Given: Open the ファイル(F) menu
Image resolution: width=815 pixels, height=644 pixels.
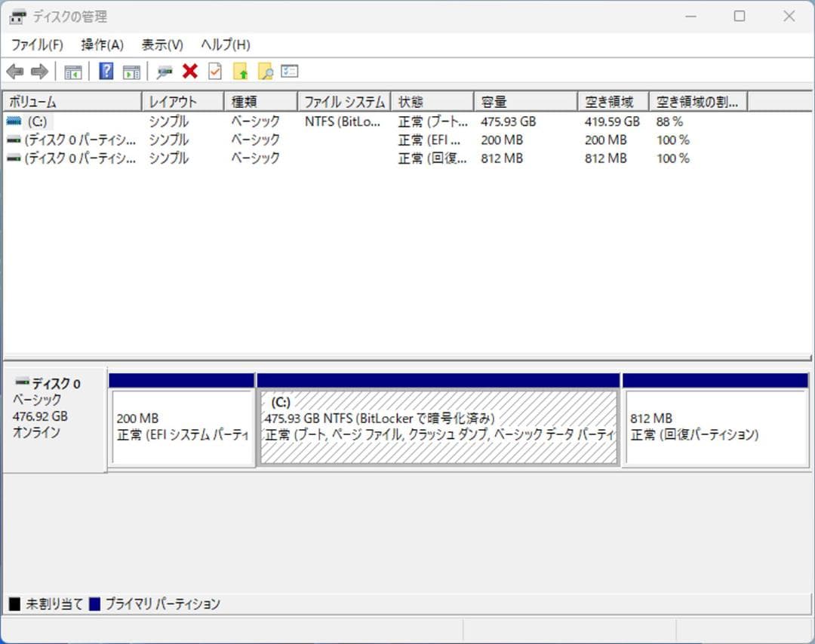Looking at the screenshot, I should 38,45.
